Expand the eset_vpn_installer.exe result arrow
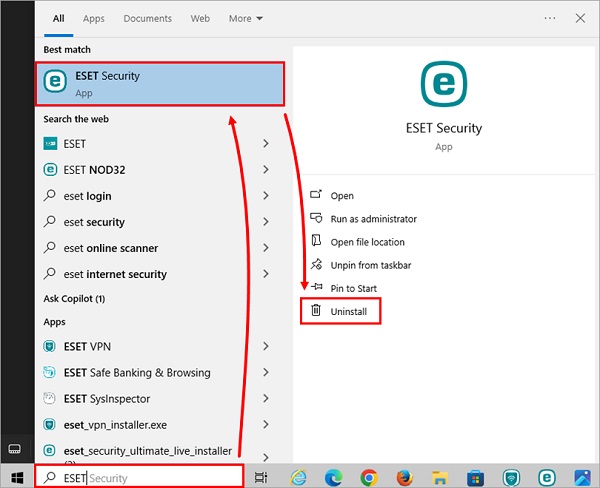The height and width of the screenshot is (488, 600). tap(266, 424)
